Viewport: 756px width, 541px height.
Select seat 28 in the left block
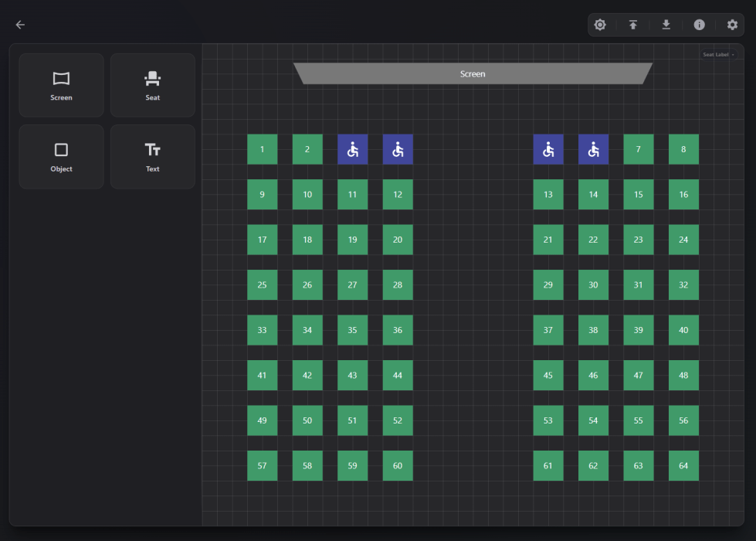coord(398,285)
